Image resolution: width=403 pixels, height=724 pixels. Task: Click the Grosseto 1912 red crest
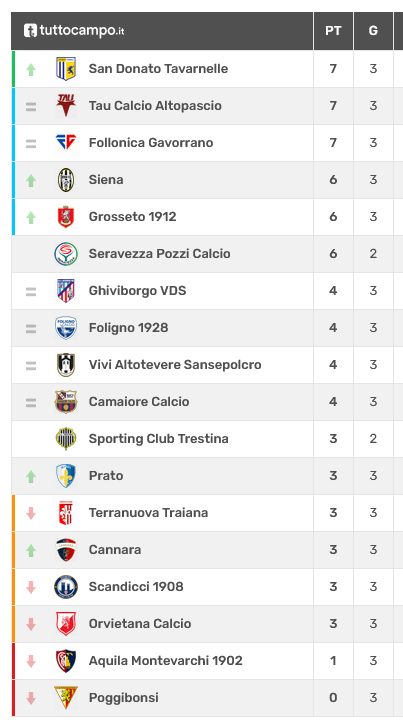click(66, 217)
